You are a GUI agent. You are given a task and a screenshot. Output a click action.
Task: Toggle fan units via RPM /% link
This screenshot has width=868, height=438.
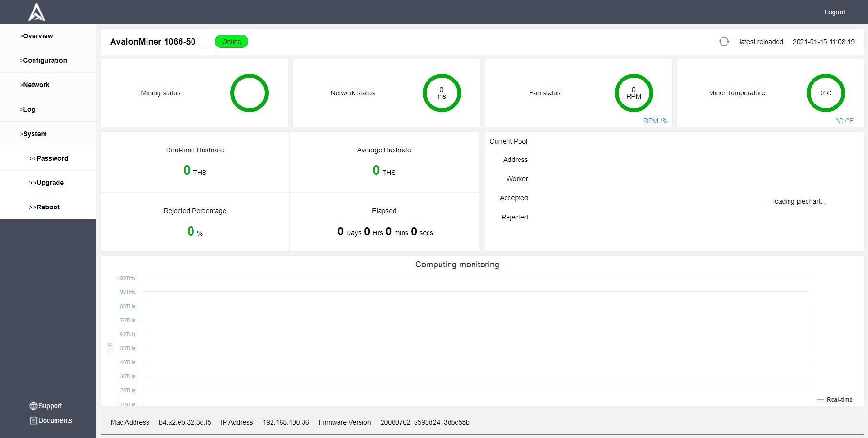[x=655, y=121]
